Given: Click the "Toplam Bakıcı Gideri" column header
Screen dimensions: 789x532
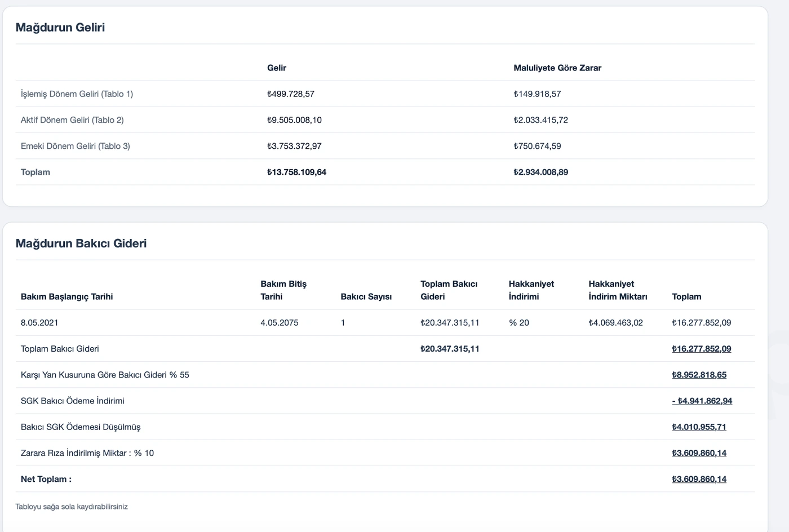Looking at the screenshot, I should click(449, 290).
